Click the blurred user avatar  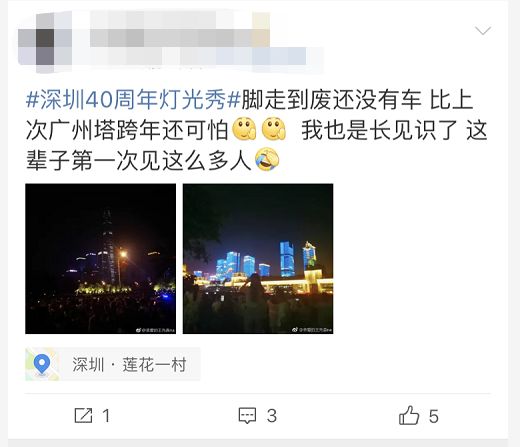pyautogui.click(x=45, y=43)
